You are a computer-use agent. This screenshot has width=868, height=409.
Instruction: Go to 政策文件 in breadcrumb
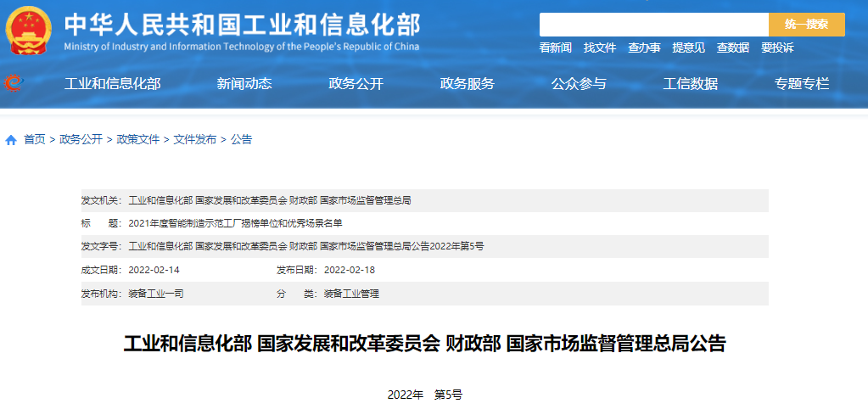pyautogui.click(x=137, y=139)
